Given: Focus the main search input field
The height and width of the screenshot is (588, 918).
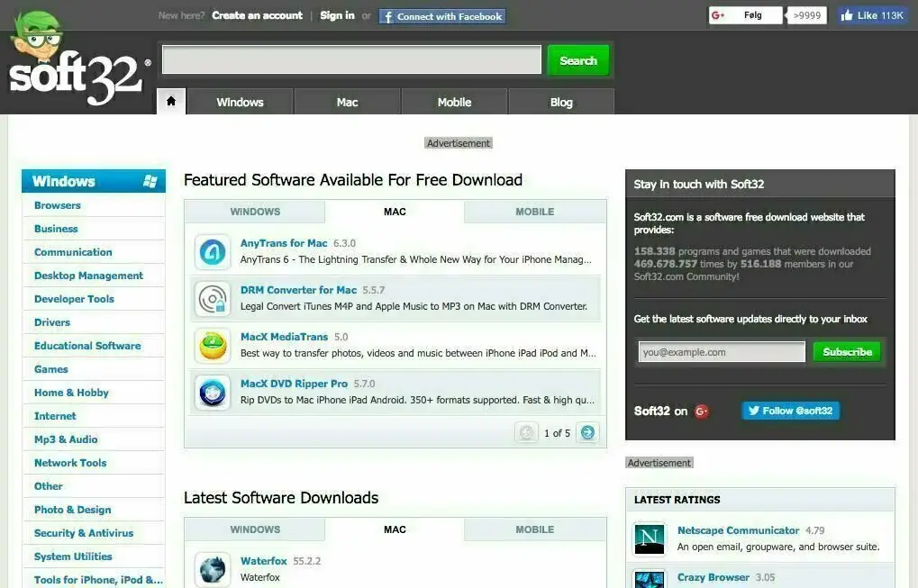Looking at the screenshot, I should [352, 59].
